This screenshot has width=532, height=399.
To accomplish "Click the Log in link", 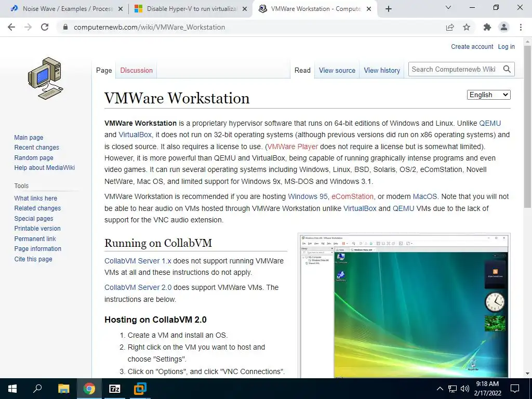I will 506,46.
